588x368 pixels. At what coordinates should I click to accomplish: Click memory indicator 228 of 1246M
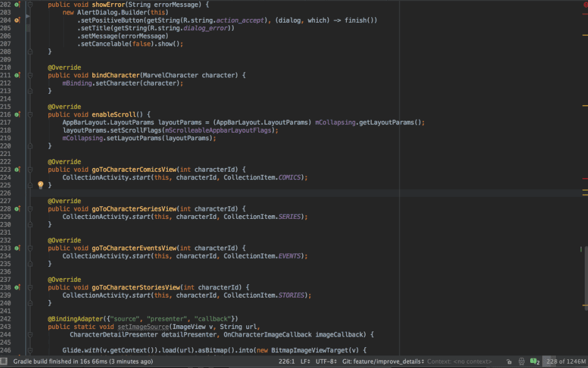[565, 362]
